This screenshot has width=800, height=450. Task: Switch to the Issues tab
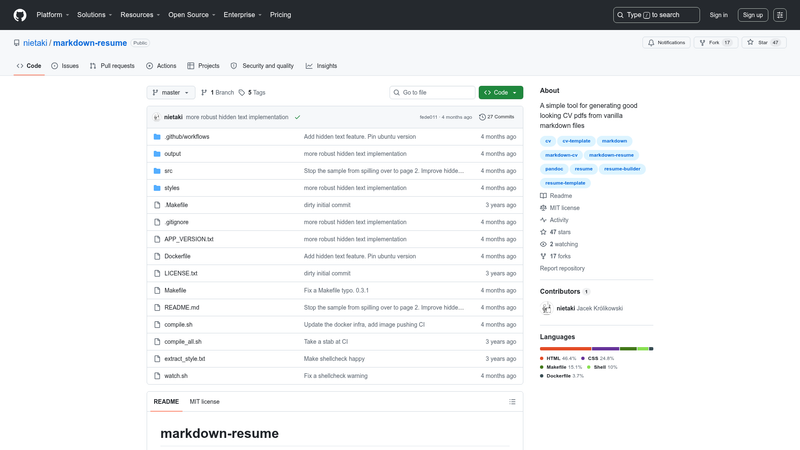[x=65, y=66]
